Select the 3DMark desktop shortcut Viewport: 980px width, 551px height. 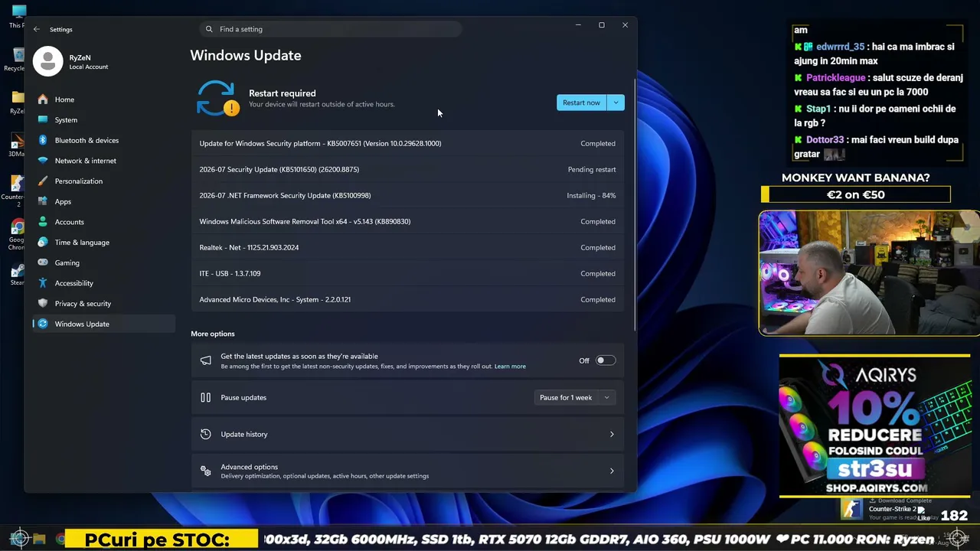click(17, 145)
